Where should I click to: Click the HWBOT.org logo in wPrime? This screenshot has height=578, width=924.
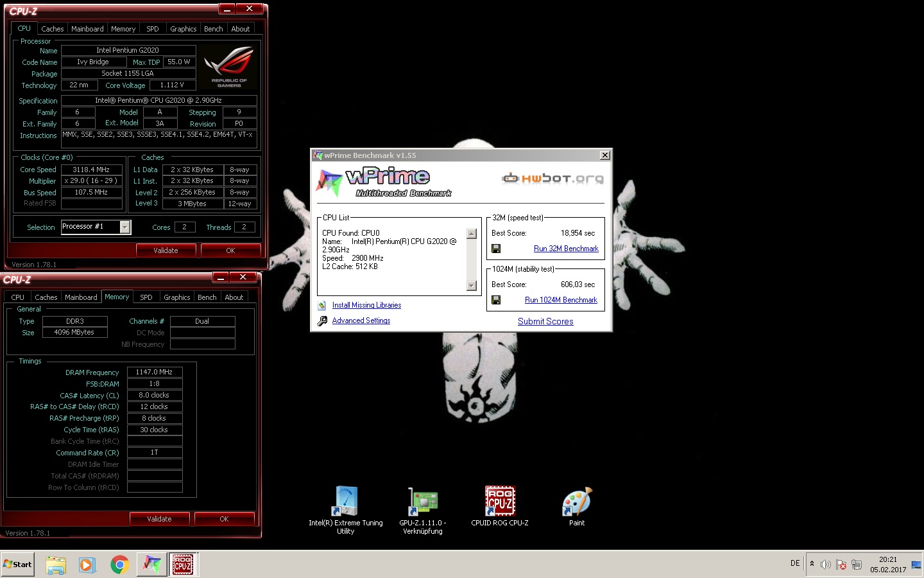click(552, 178)
